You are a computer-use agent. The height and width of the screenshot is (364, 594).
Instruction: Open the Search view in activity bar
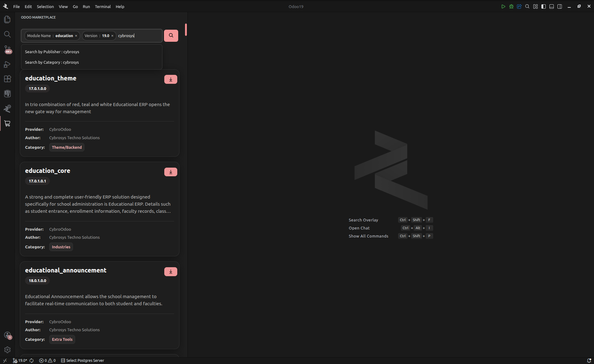point(7,34)
